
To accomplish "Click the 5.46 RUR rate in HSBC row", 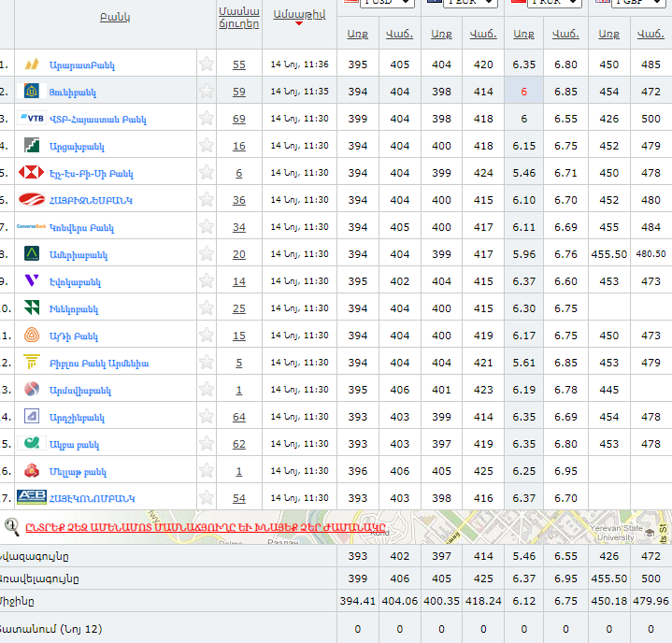I will pos(523,173).
